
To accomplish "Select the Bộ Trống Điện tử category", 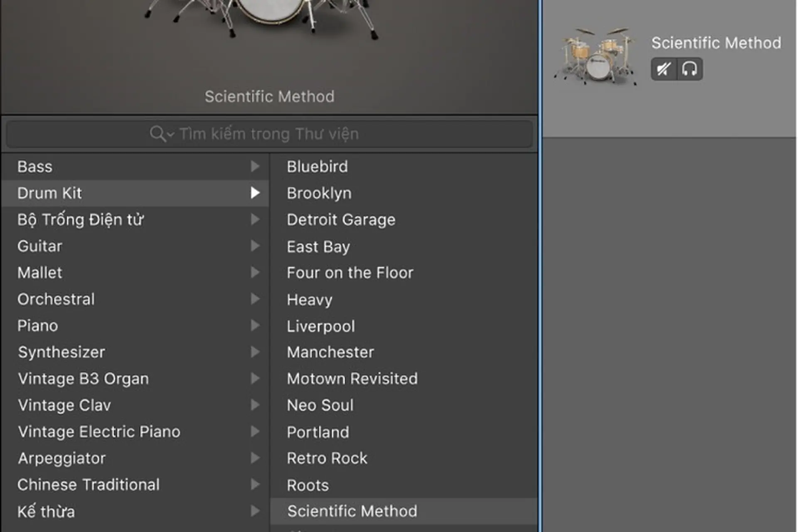I will point(135,219).
